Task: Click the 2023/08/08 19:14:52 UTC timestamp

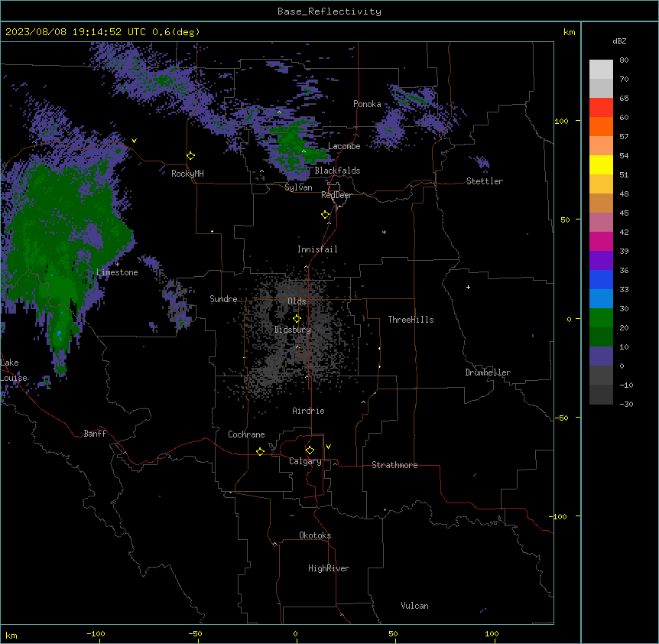Action: 75,32
